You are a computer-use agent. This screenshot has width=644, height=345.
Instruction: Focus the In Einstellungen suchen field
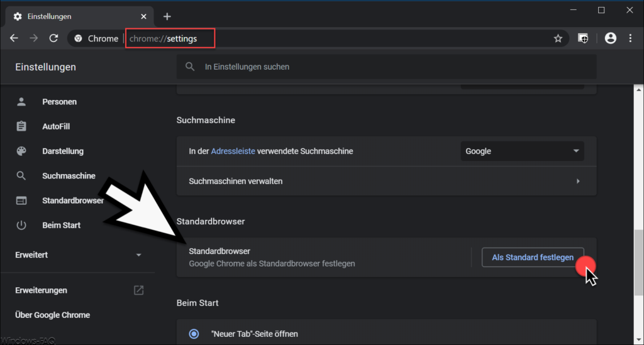(x=386, y=67)
